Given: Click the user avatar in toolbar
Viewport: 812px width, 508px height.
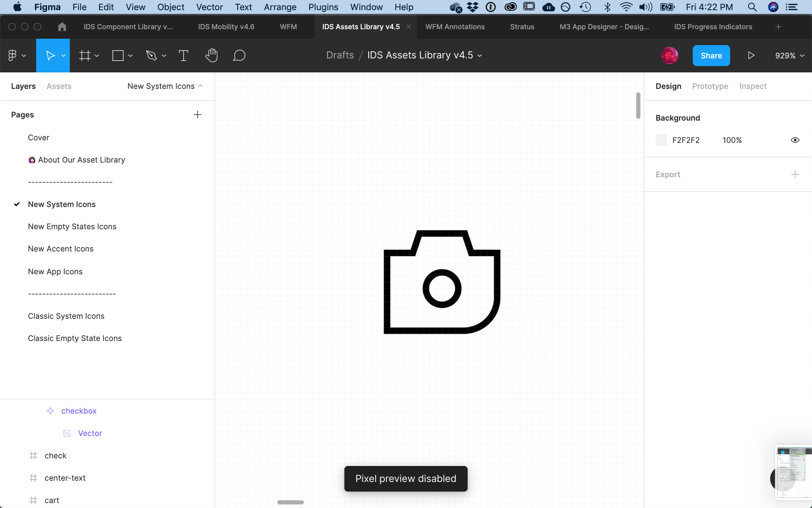Looking at the screenshot, I should coord(669,56).
